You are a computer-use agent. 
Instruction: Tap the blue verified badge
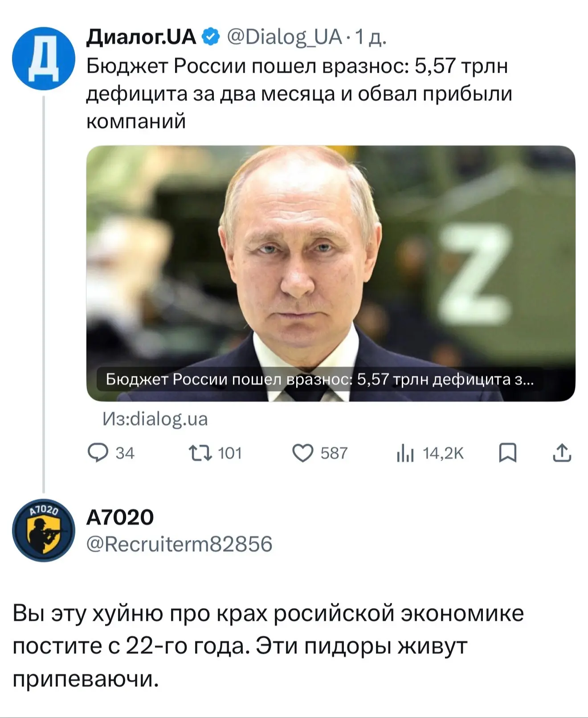coord(211,37)
